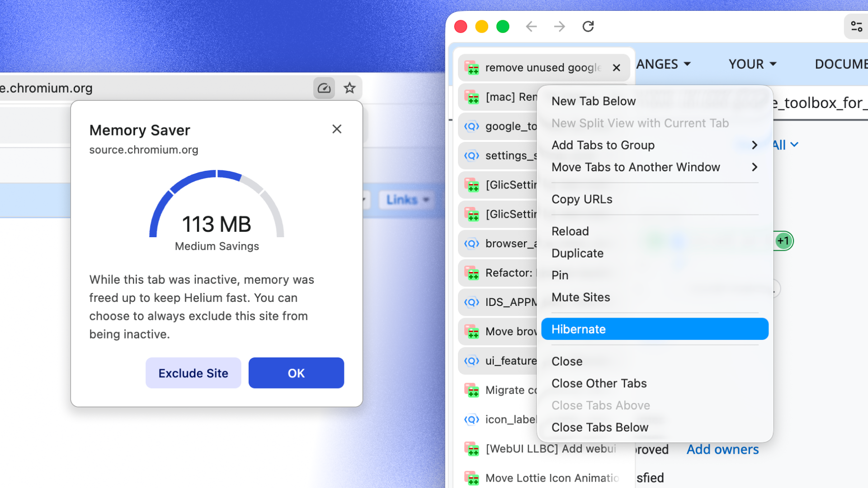Image resolution: width=868 pixels, height=488 pixels.
Task: Click favicon of '[mac] Rem' tab
Action: [472, 97]
